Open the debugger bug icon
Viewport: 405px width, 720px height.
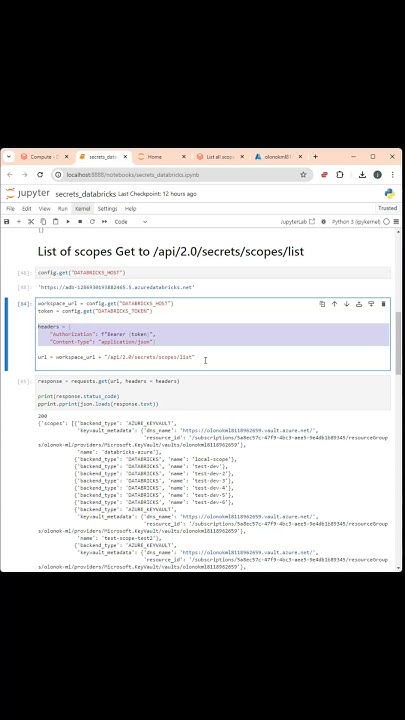[324, 222]
